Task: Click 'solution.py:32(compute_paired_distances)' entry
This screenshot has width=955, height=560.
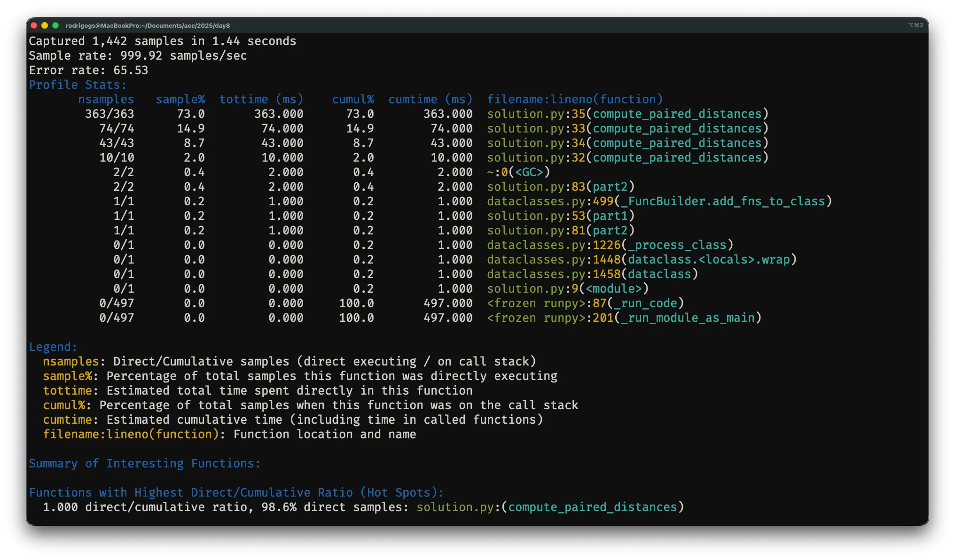Action: pyautogui.click(x=628, y=158)
